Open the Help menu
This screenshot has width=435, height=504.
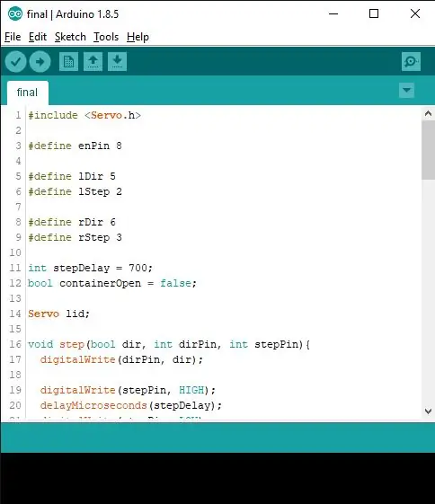click(x=138, y=37)
